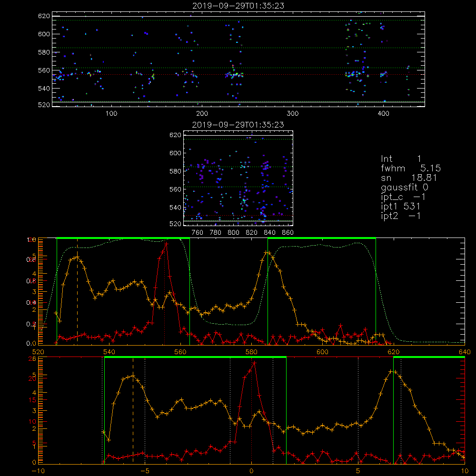
Task: Click the 'gaussfit 0' readout
Action: 405,188
